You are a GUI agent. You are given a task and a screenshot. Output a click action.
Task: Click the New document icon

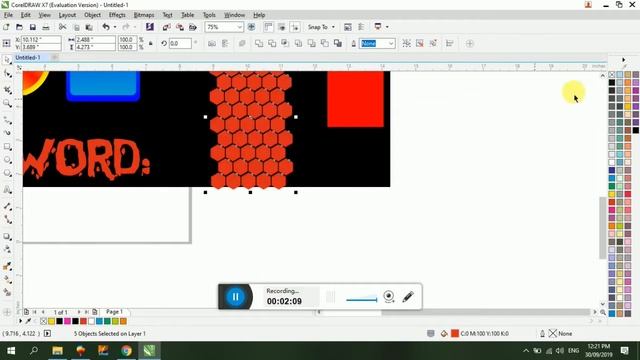[x=6, y=27]
